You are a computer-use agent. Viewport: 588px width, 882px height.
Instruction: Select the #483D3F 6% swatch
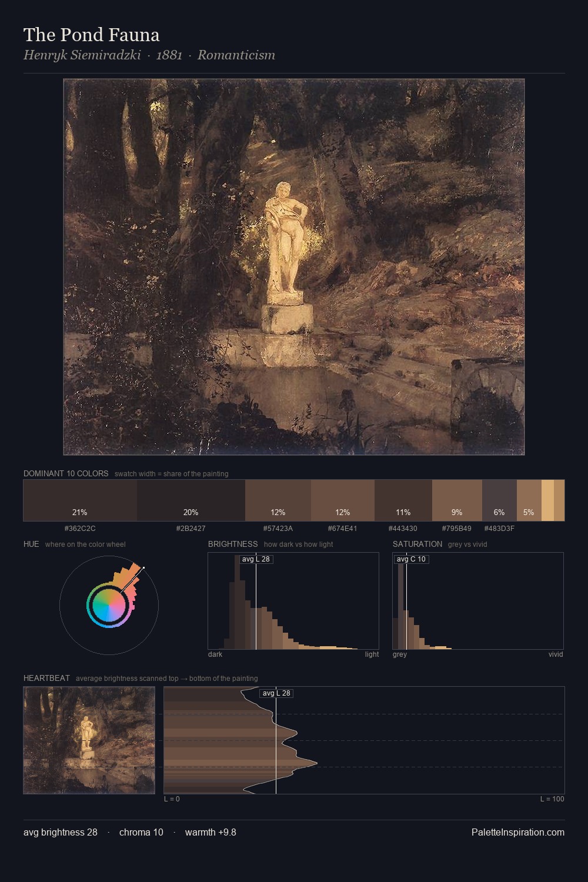pyautogui.click(x=499, y=500)
